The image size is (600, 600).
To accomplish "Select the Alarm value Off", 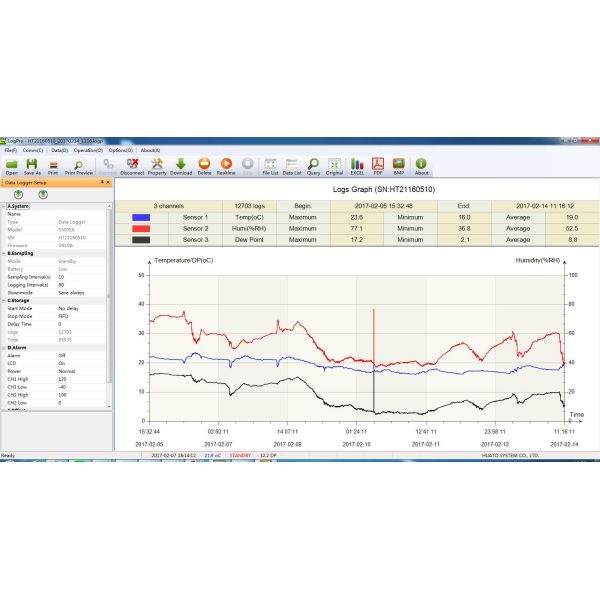I will (x=62, y=355).
